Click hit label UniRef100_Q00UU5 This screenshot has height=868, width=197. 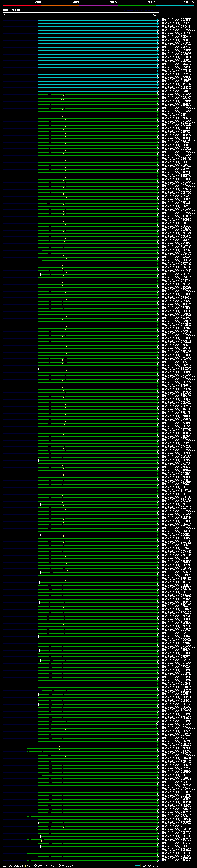pos(176,77)
